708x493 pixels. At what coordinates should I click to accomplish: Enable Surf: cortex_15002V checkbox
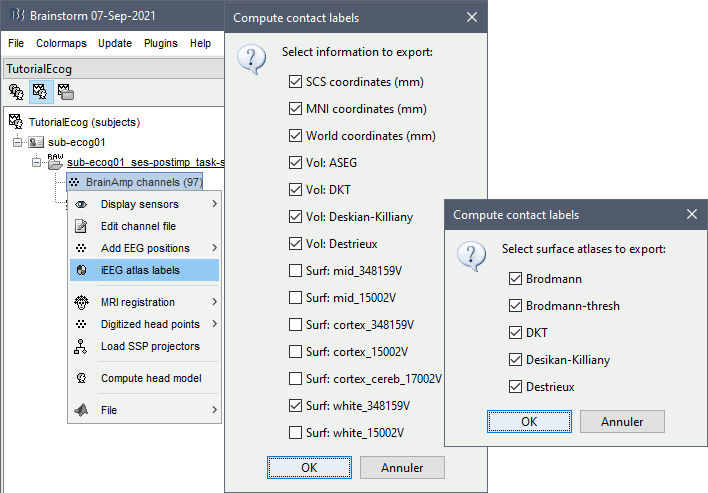[295, 353]
